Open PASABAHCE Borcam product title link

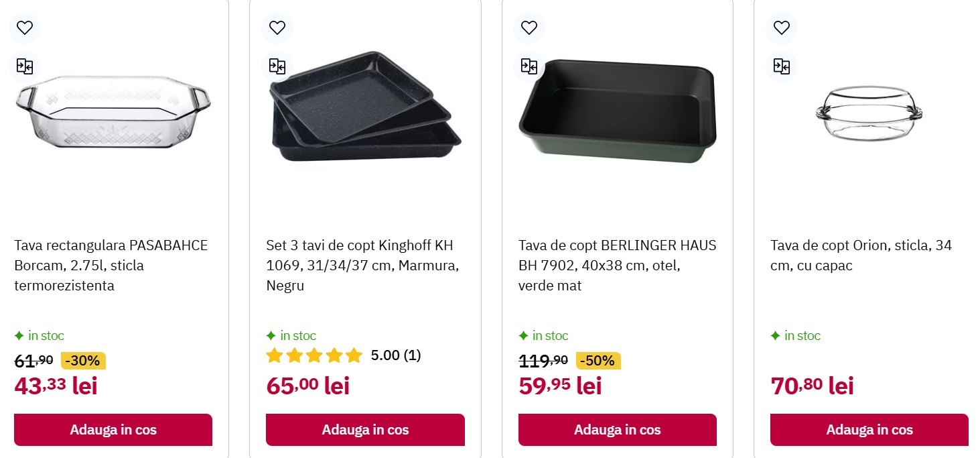111,266
